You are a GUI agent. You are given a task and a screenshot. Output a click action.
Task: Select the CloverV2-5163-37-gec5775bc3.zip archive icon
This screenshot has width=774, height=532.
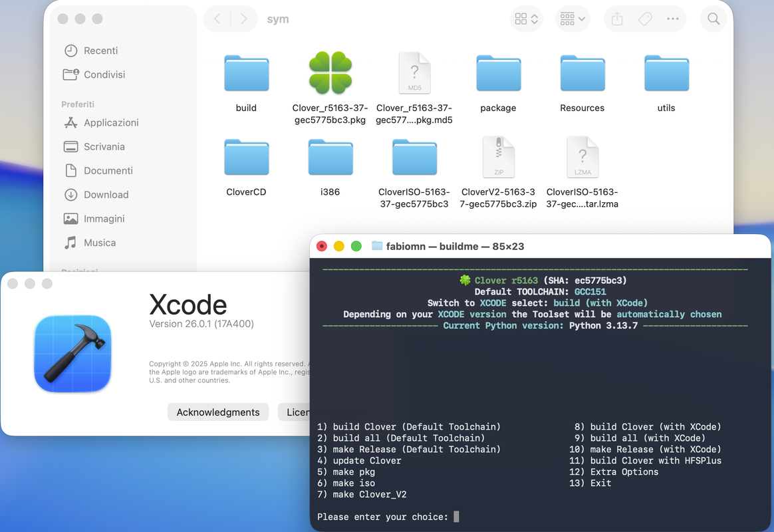499,157
